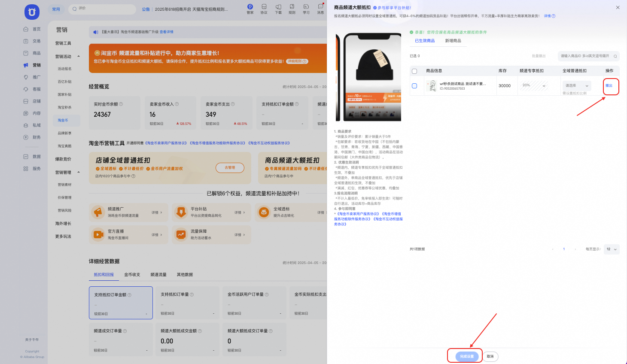Close the 商品频道大额抵扣 panel with X icon
The height and width of the screenshot is (364, 627).
click(618, 7)
